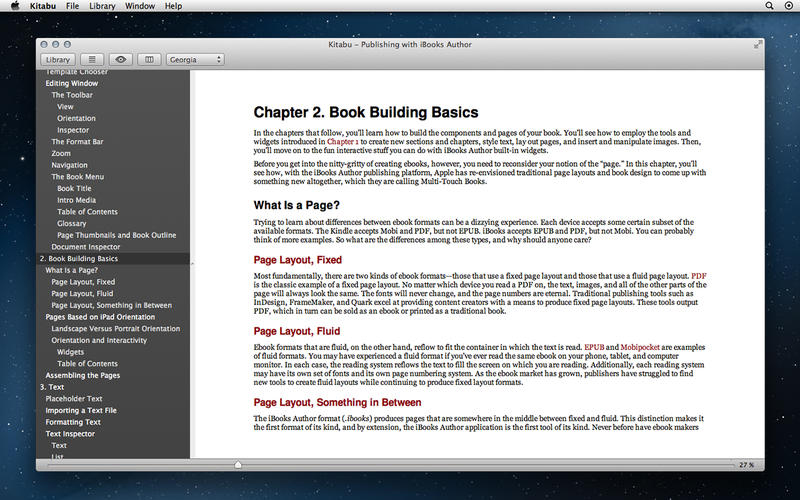Viewport: 800px width, 500px height.
Task: Follow the Chapter 1 link in the text
Action: (x=342, y=142)
